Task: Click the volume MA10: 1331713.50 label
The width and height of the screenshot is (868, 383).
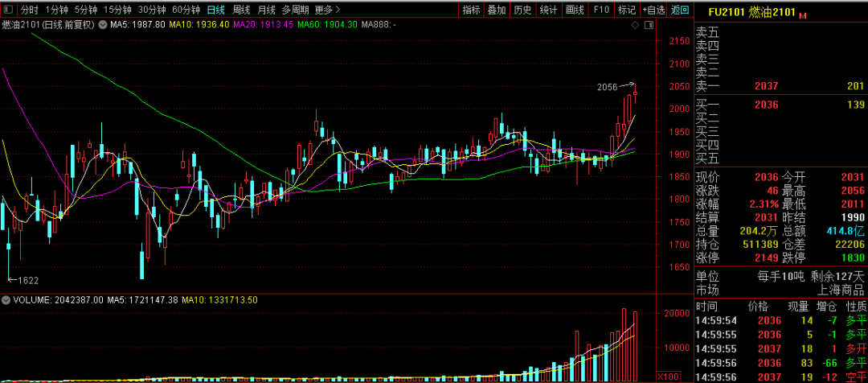Action: pyautogui.click(x=219, y=300)
